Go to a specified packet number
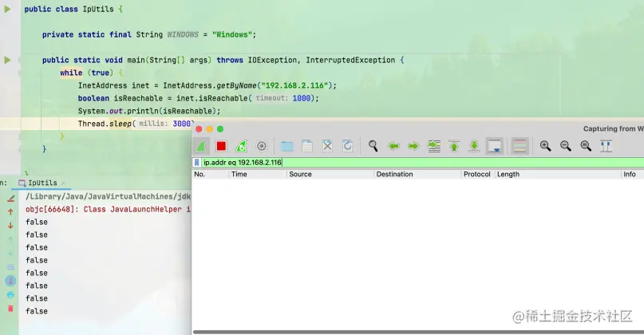644x335 pixels. tap(434, 146)
